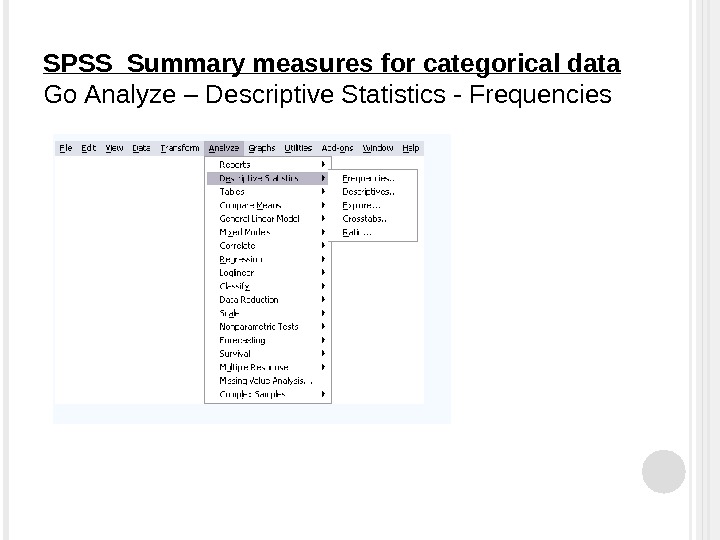
Task: Expand the Compare Means submenu arrow
Action: tap(324, 205)
